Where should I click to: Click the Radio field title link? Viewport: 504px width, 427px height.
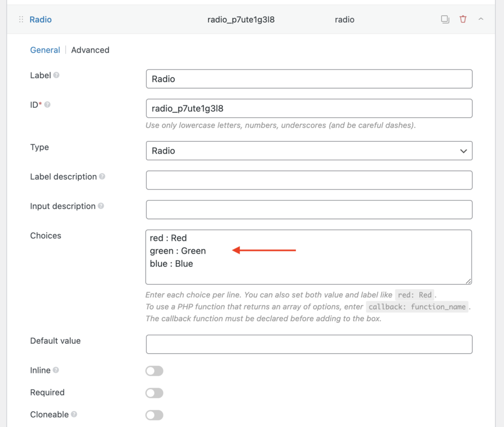coord(40,19)
